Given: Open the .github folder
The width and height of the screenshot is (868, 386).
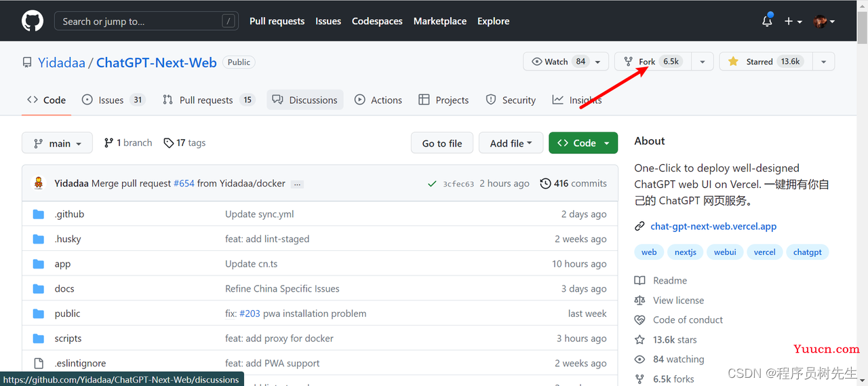Looking at the screenshot, I should click(69, 214).
